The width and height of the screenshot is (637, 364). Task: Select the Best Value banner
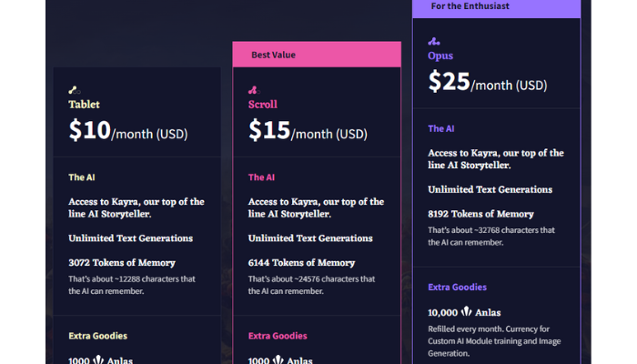pos(317,55)
